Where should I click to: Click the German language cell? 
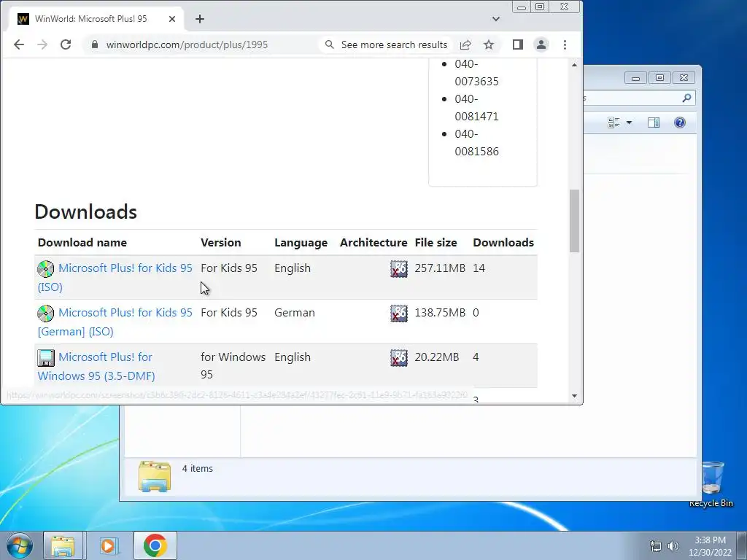(x=295, y=313)
